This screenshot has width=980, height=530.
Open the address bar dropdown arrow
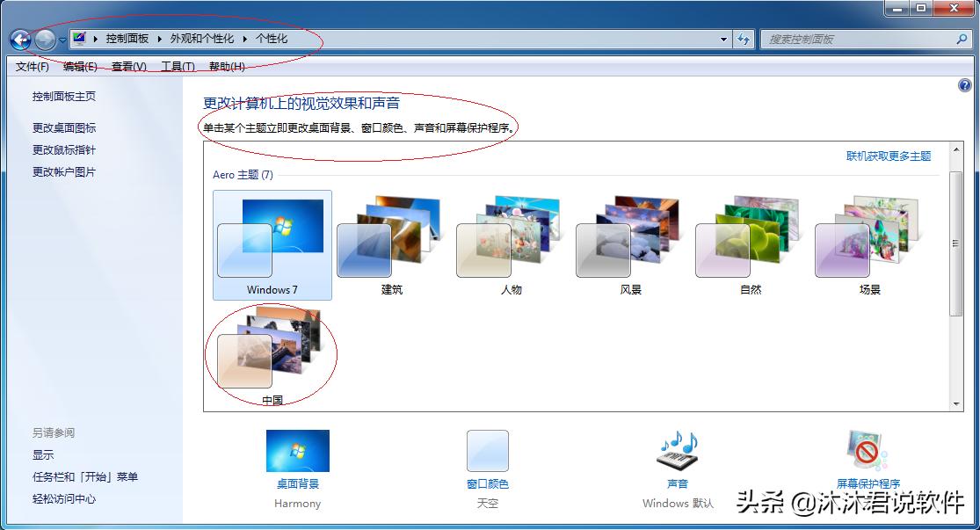click(722, 39)
